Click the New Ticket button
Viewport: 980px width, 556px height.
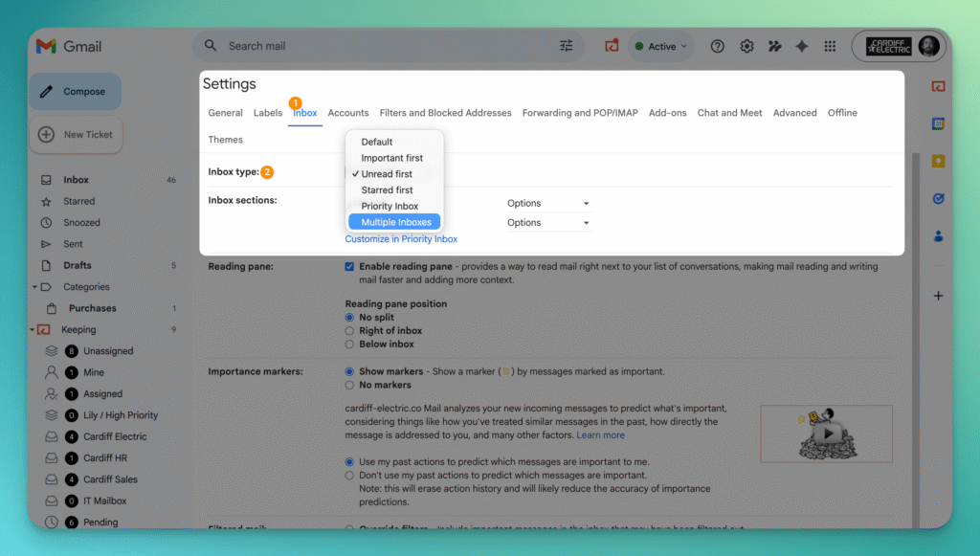(x=76, y=134)
